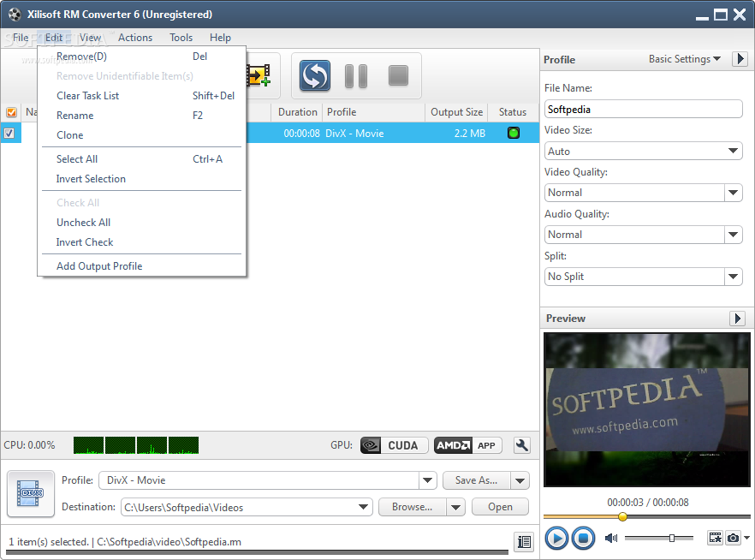Click the DivX profile thumbnail icon
Screen dimensions: 755x560
(x=30, y=493)
